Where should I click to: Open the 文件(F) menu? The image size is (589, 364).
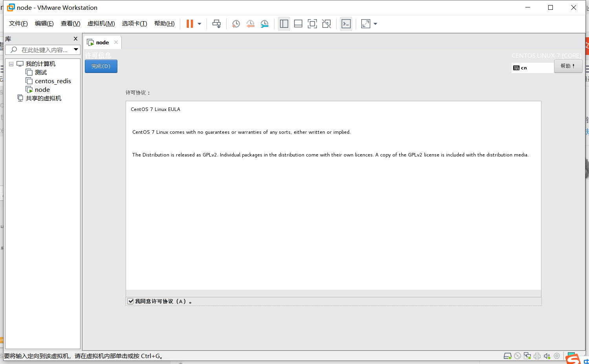point(18,24)
